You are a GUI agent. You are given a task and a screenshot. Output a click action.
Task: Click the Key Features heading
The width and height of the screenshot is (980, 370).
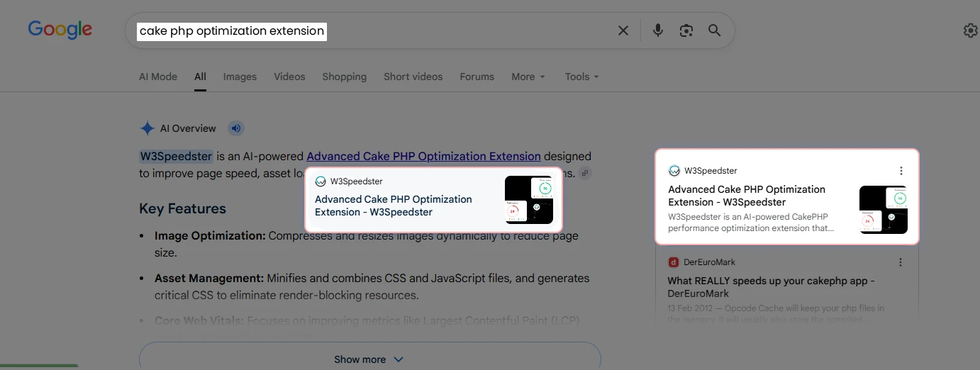point(182,208)
